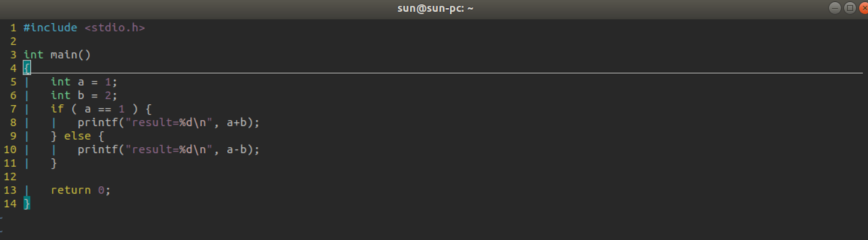Click the <stdio.h> header name

click(x=114, y=28)
